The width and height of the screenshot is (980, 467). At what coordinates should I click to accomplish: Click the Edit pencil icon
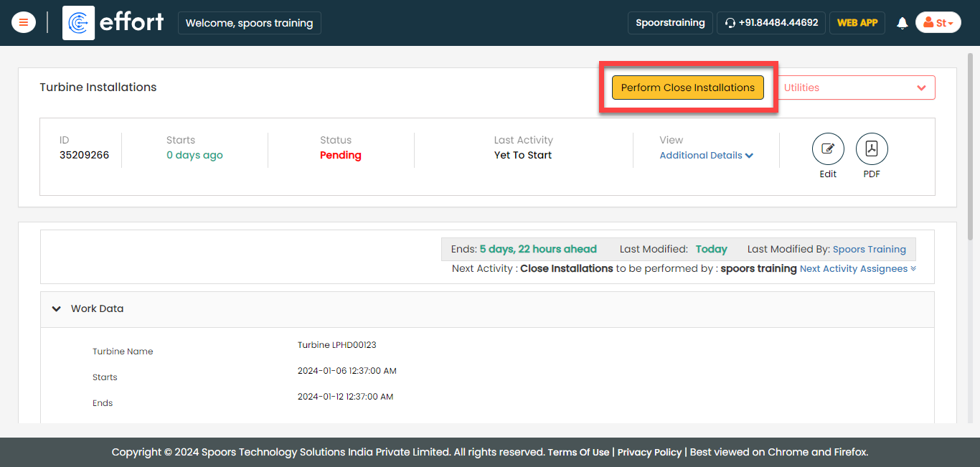tap(828, 149)
